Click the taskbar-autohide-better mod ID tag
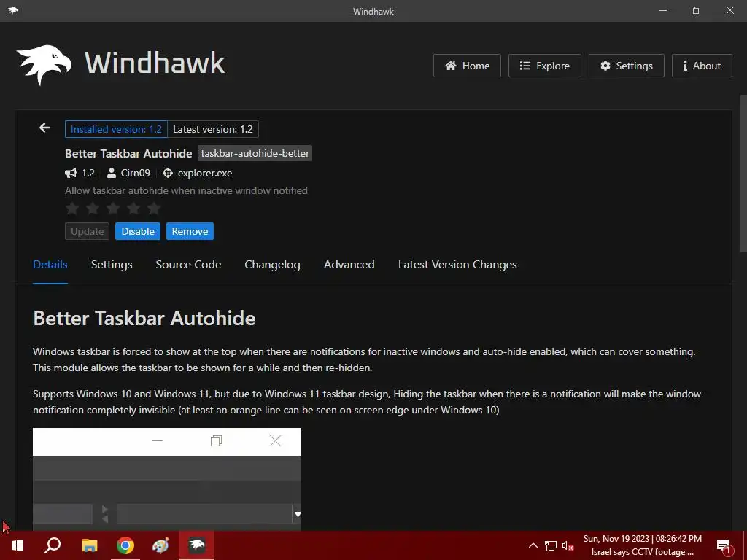 [255, 153]
